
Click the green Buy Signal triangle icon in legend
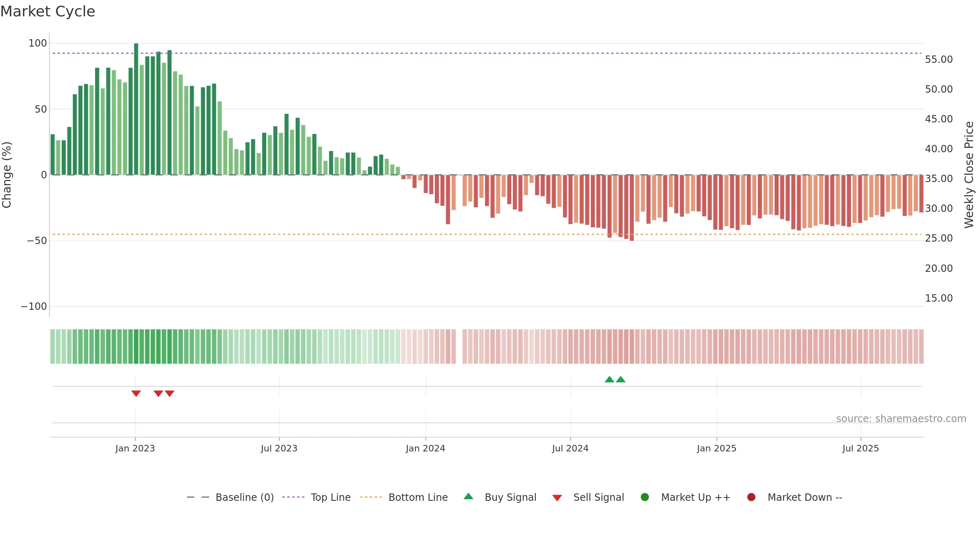point(468,496)
